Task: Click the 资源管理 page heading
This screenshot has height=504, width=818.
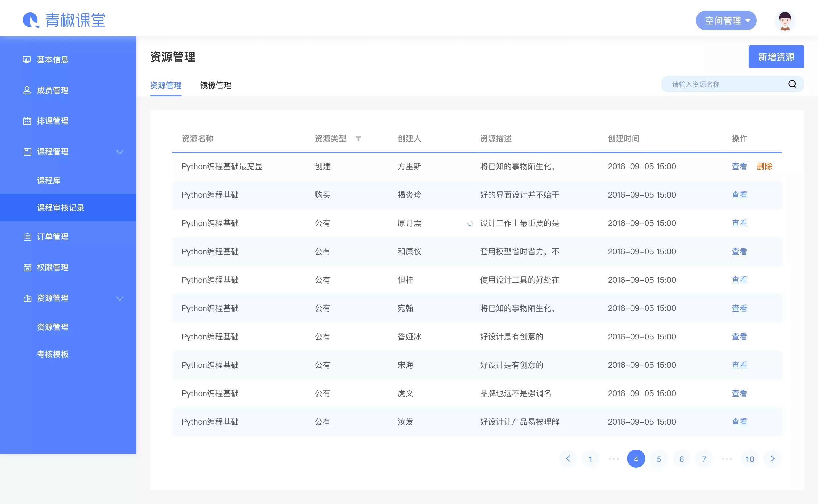Action: tap(172, 57)
